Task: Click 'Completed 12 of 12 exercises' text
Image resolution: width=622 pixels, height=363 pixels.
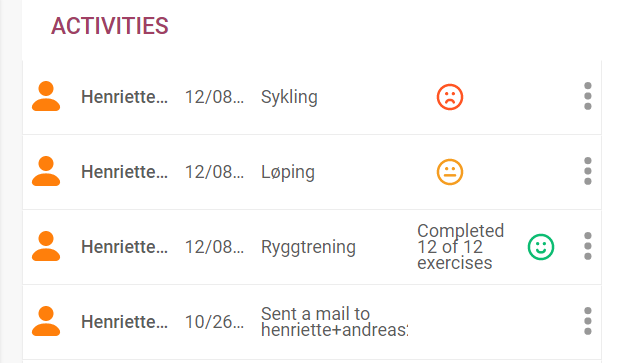Action: [461, 247]
